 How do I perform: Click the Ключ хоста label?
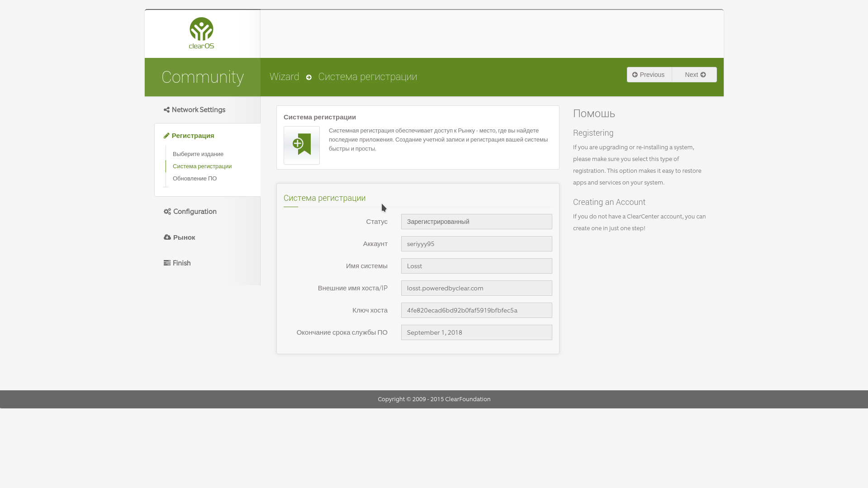(370, 310)
